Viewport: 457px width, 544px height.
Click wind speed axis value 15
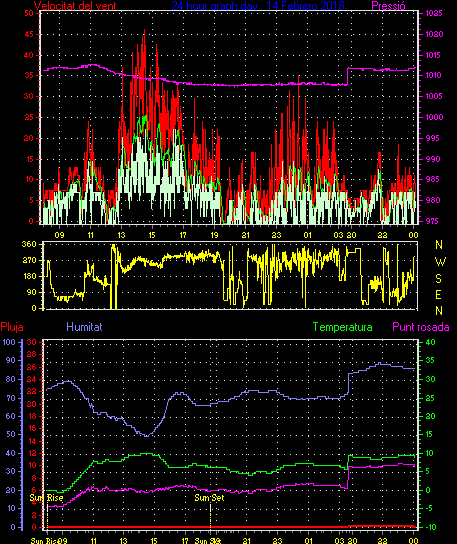[29, 159]
